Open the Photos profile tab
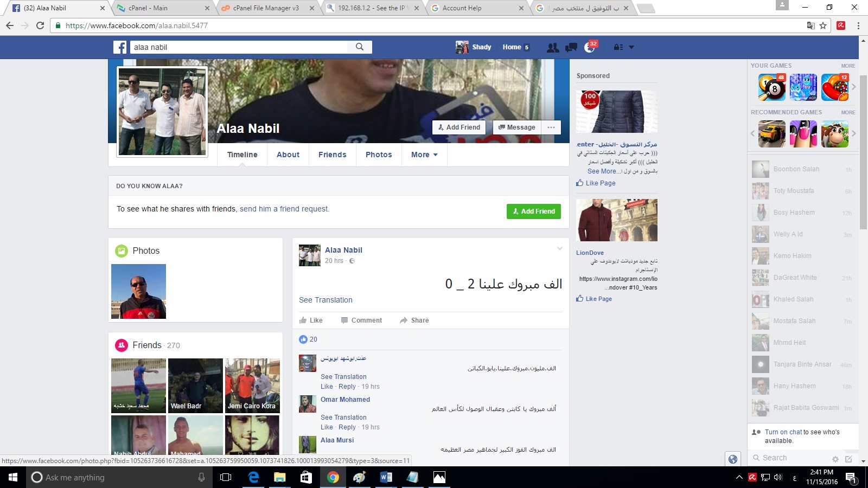The image size is (868, 488). (379, 155)
